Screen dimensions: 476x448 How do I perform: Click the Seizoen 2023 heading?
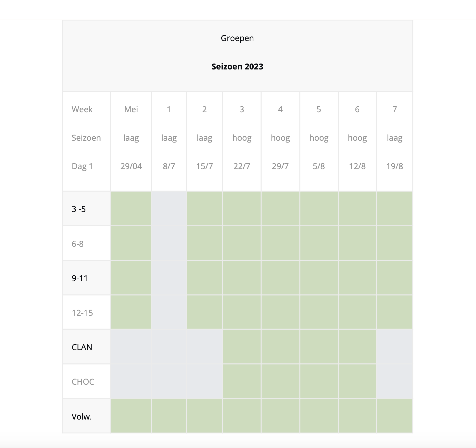237,67
